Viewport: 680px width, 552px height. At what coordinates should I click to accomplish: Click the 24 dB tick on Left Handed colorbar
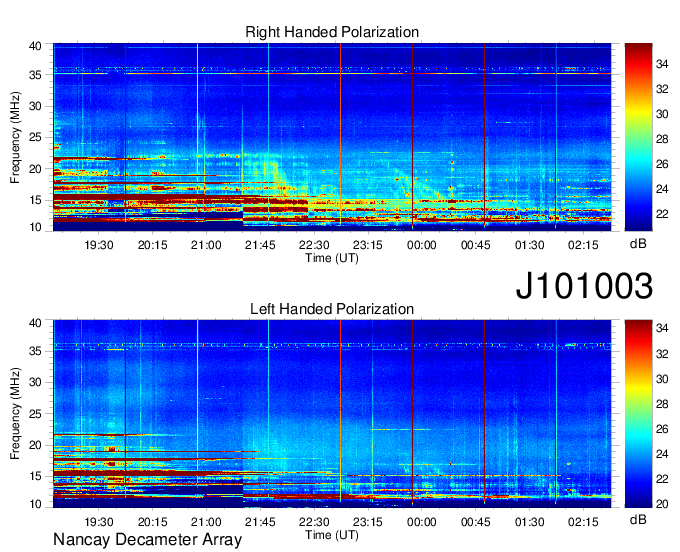(x=662, y=454)
